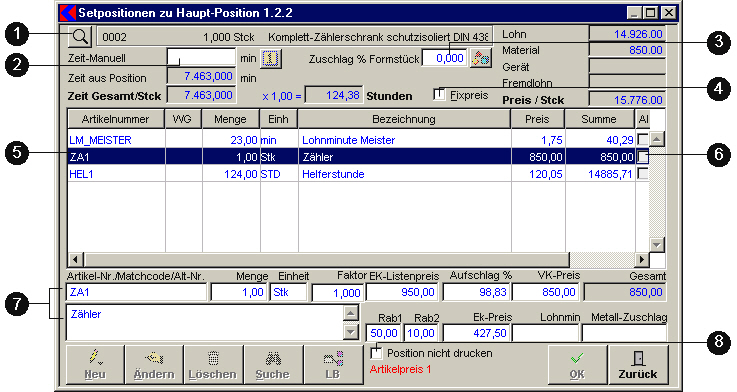The height and width of the screenshot is (392, 737).
Task: Click the Menge column header
Action: click(230, 119)
